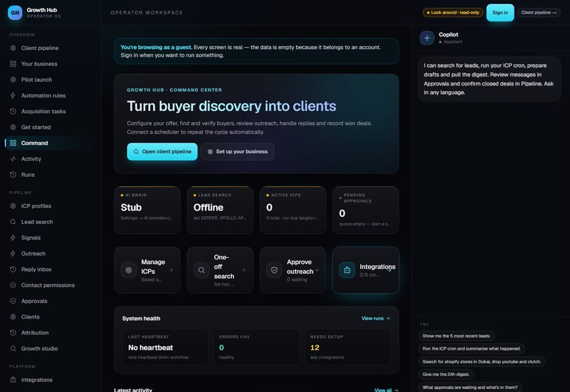This screenshot has width=570, height=392.
Task: Click the Approve outreach card shield icon
Action: (274, 270)
